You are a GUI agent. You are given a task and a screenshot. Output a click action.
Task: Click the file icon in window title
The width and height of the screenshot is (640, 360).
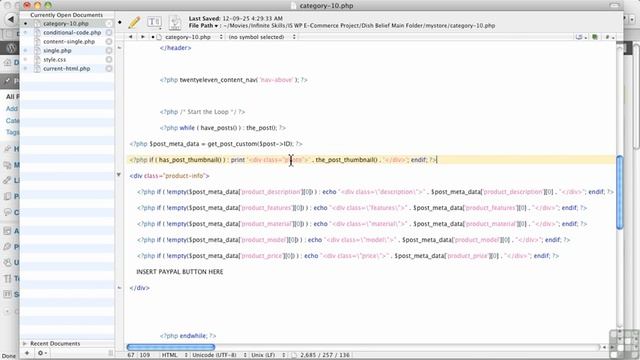[x=293, y=6]
